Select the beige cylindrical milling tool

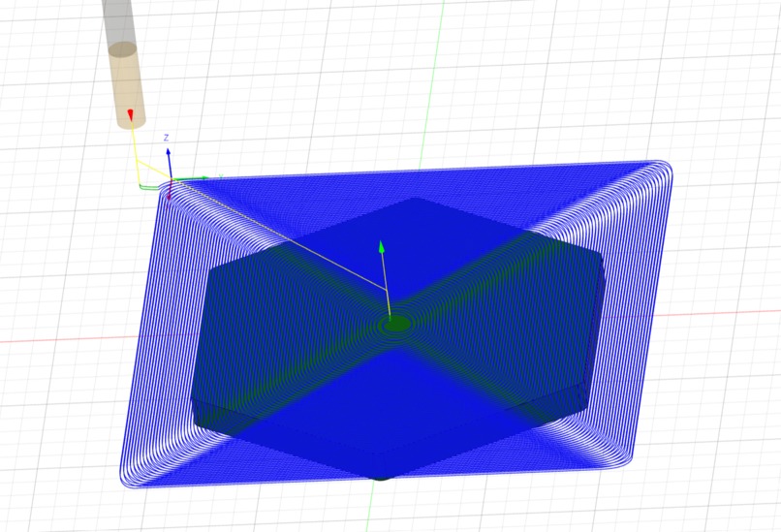click(128, 85)
